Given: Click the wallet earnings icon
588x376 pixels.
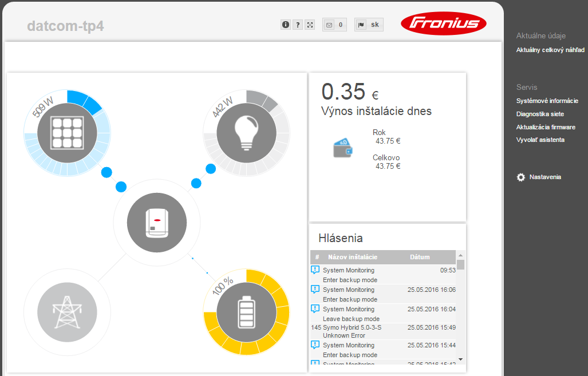Looking at the screenshot, I should coord(343,148).
